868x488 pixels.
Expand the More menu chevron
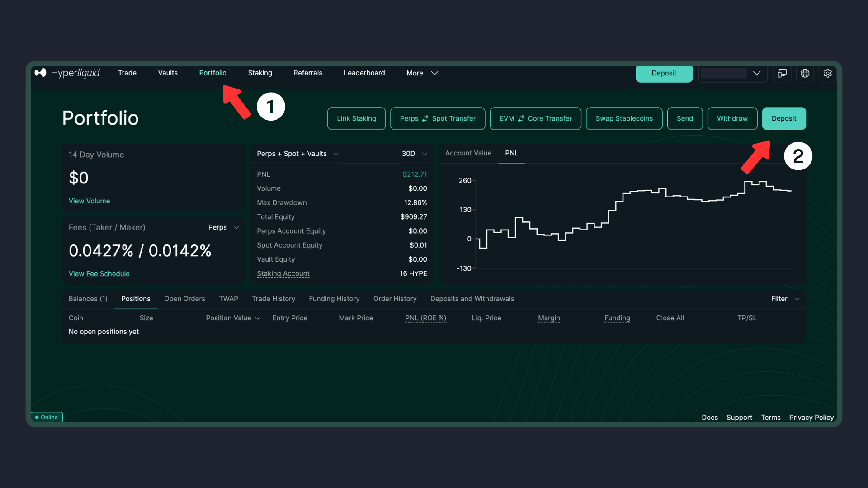coord(434,73)
